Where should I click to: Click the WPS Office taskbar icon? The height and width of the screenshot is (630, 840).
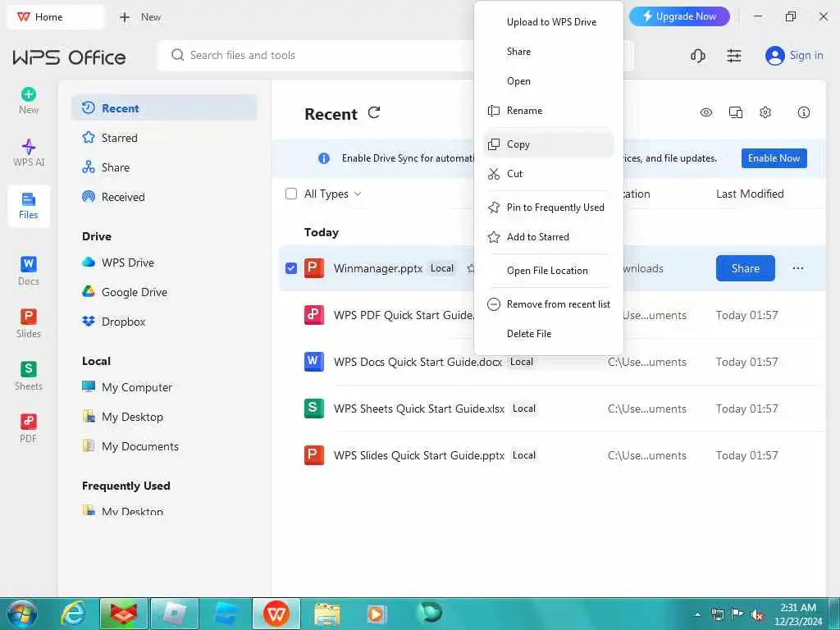click(x=276, y=614)
